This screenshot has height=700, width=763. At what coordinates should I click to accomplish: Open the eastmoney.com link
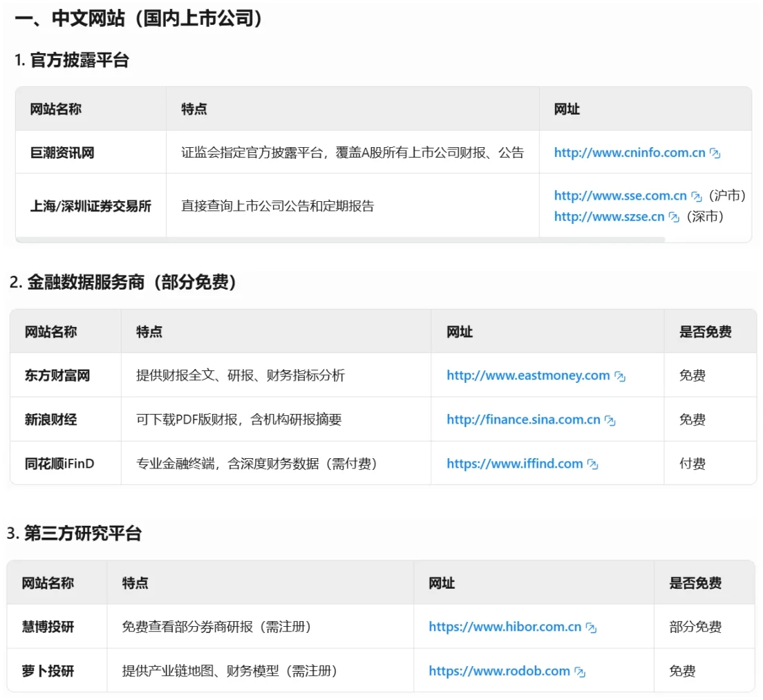coord(528,375)
